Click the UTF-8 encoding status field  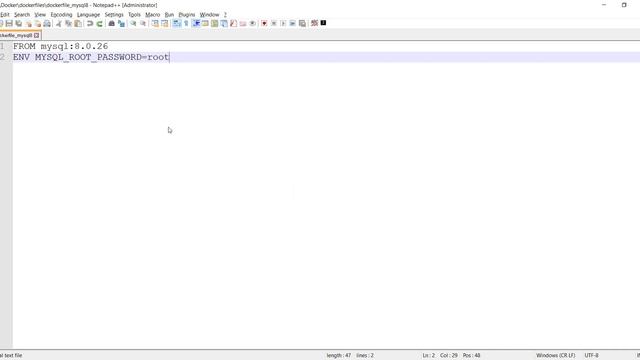(591, 356)
